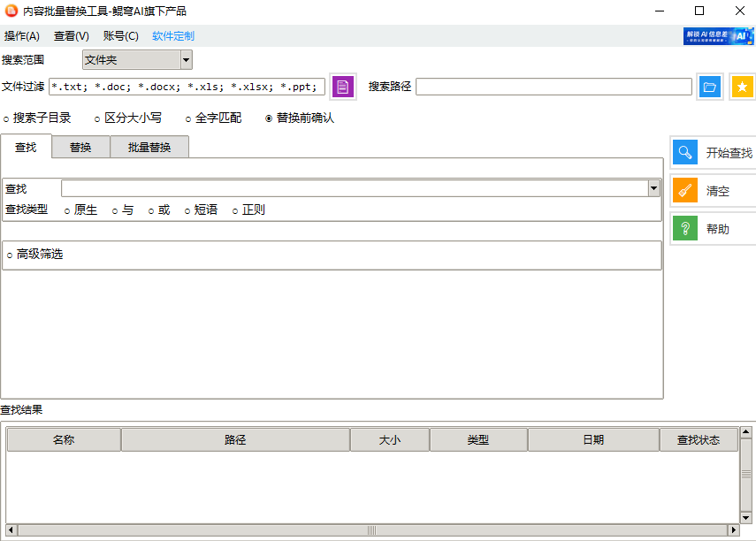Click the 帮助 question mark icon
The height and width of the screenshot is (541, 756).
pyautogui.click(x=685, y=228)
